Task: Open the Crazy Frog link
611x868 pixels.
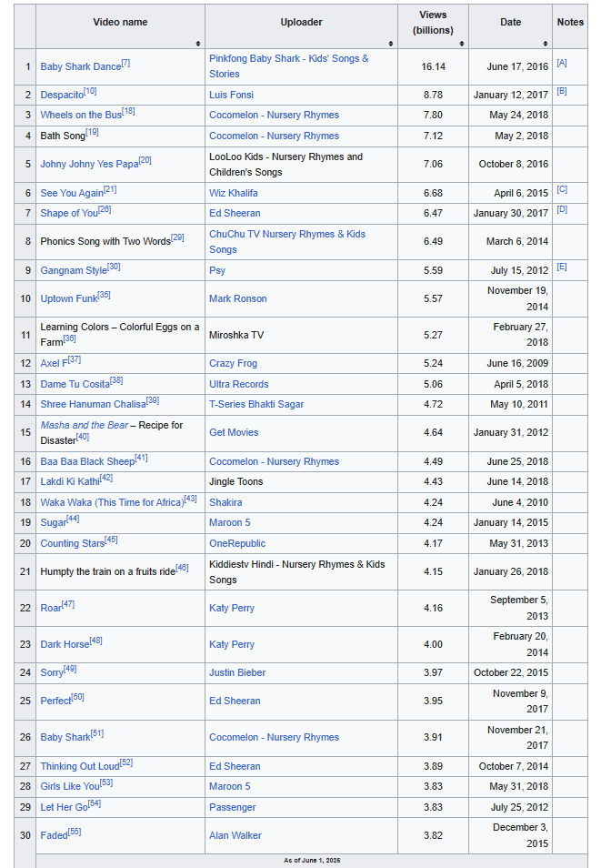Action: pyautogui.click(x=234, y=364)
